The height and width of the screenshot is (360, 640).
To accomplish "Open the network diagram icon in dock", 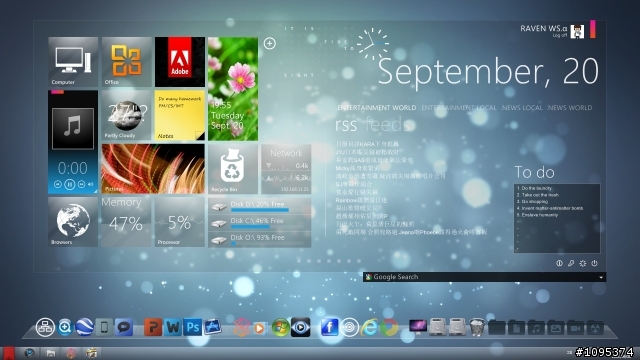I will pos(45,327).
